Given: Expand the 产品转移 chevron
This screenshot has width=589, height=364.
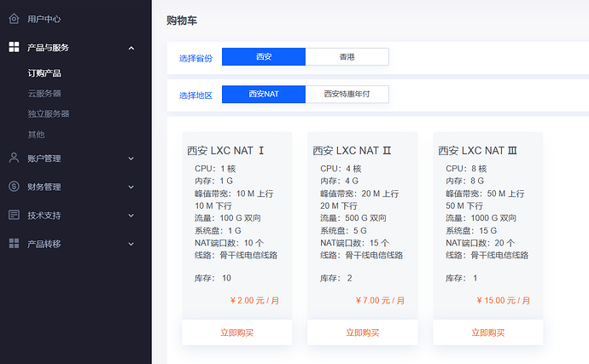Looking at the screenshot, I should 131,244.
